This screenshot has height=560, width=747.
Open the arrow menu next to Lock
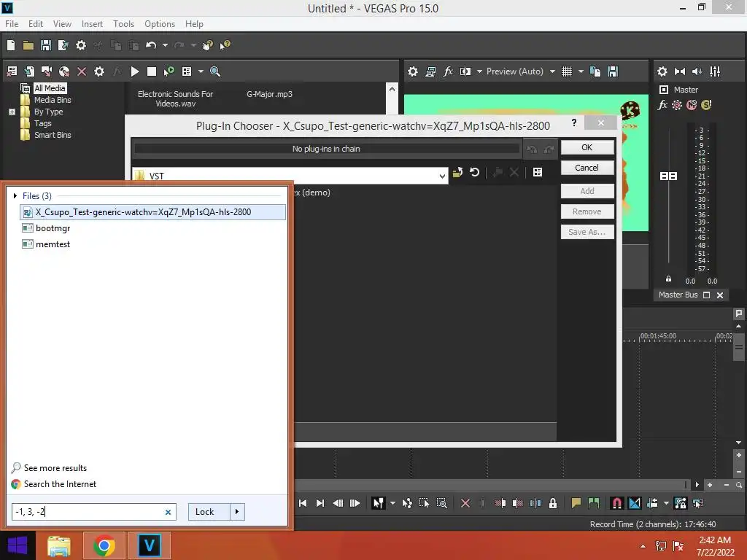[237, 512]
